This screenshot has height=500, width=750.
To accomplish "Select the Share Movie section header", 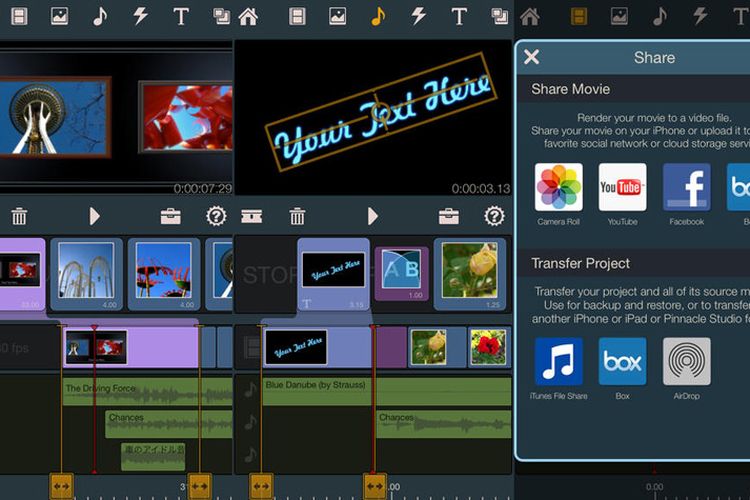I will pyautogui.click(x=571, y=89).
